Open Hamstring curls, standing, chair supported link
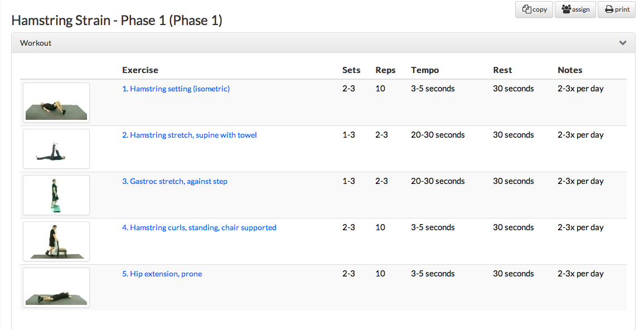 tap(199, 227)
